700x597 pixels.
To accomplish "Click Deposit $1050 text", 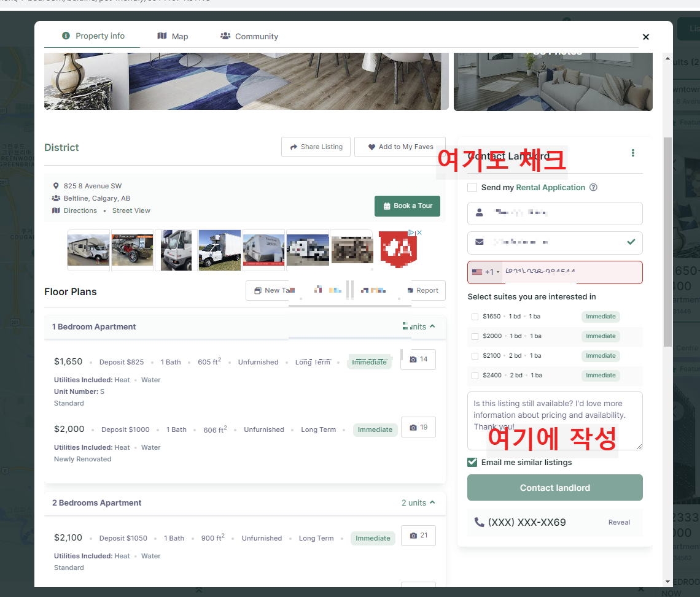I will click(x=123, y=538).
